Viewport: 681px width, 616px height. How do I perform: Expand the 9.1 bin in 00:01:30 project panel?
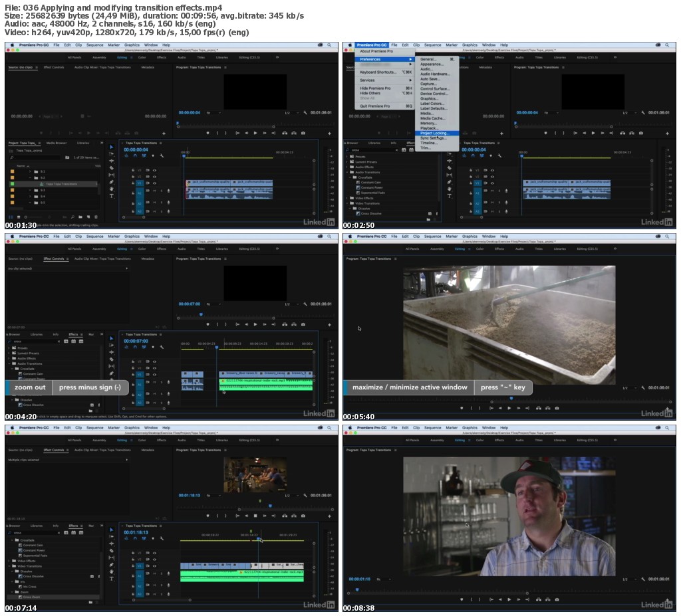30,171
